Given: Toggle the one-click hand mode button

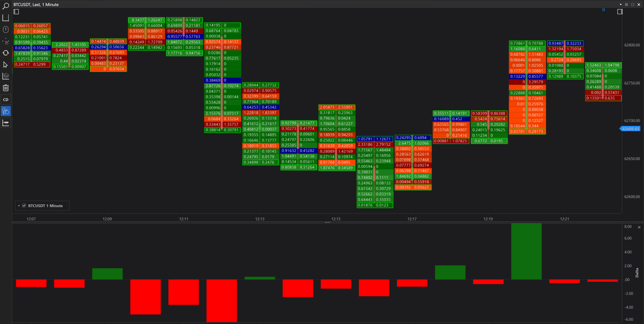Looking at the screenshot, I should tap(5, 111).
